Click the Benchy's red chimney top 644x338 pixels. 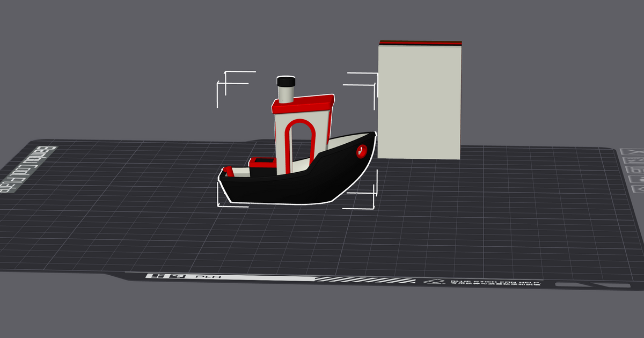pos(287,80)
